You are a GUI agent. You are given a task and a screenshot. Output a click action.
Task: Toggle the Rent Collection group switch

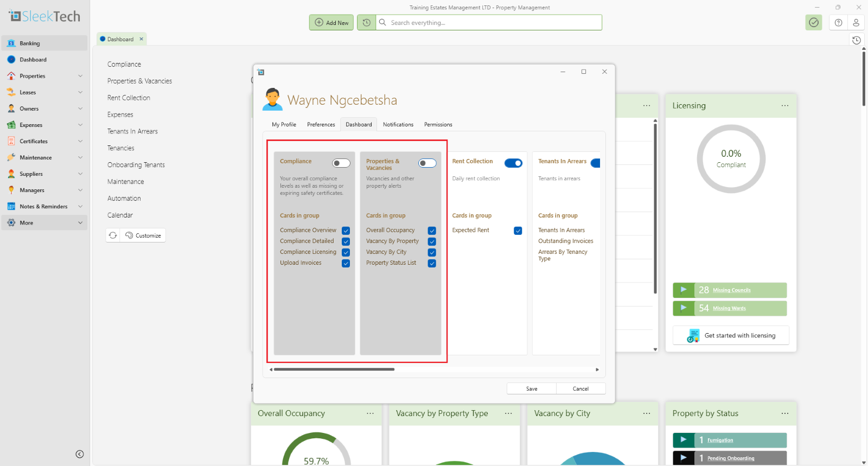tap(513, 163)
